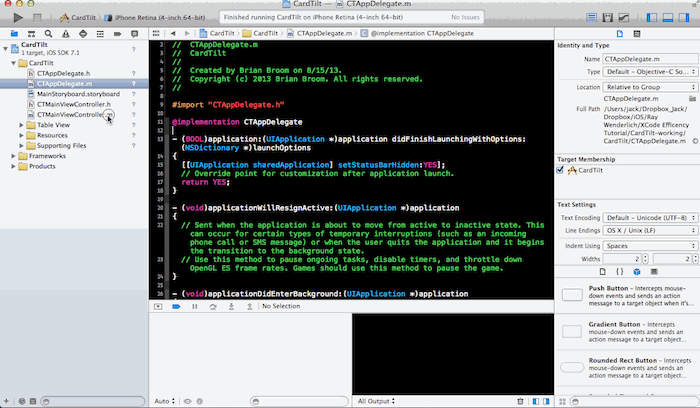700x408 pixels.
Task: Expand the Supporting Files group
Action: [x=21, y=146]
